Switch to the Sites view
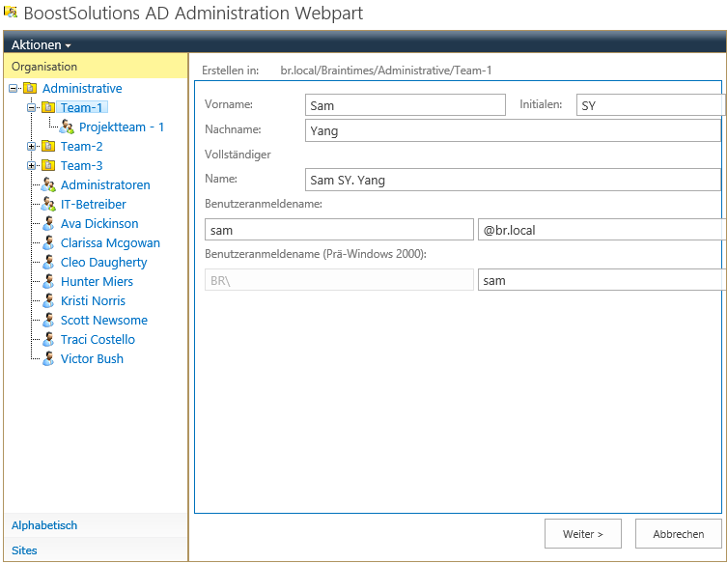The image size is (728, 564). coord(24,550)
